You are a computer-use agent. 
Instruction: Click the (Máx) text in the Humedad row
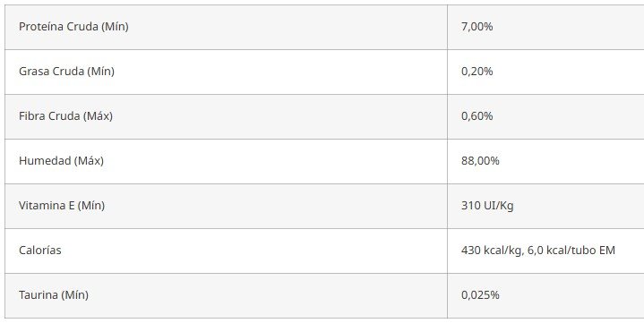pyautogui.click(x=89, y=161)
